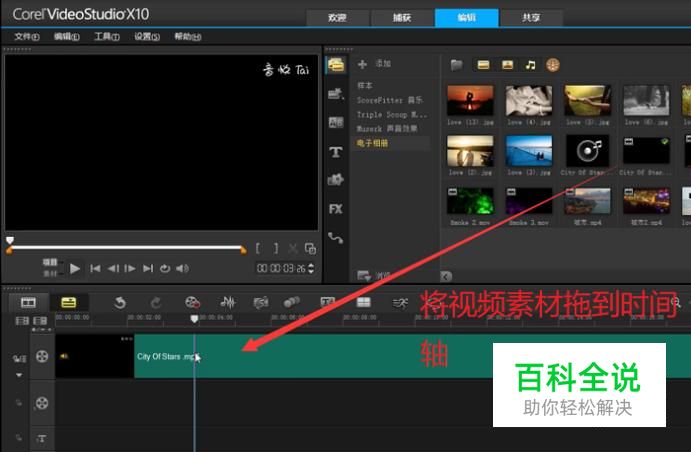Image resolution: width=691 pixels, height=452 pixels.
Task: Select the love (13).jpg sunset thumbnail
Action: pos(470,101)
